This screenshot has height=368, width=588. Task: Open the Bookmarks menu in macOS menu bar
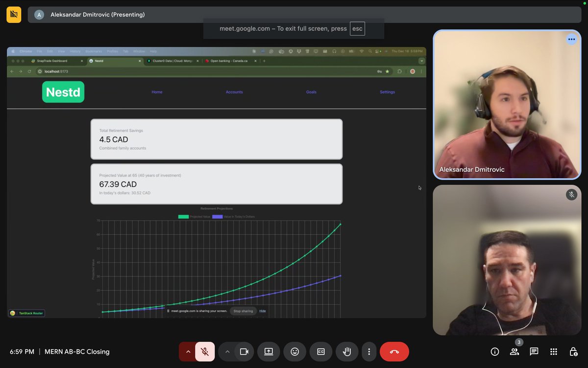94,51
